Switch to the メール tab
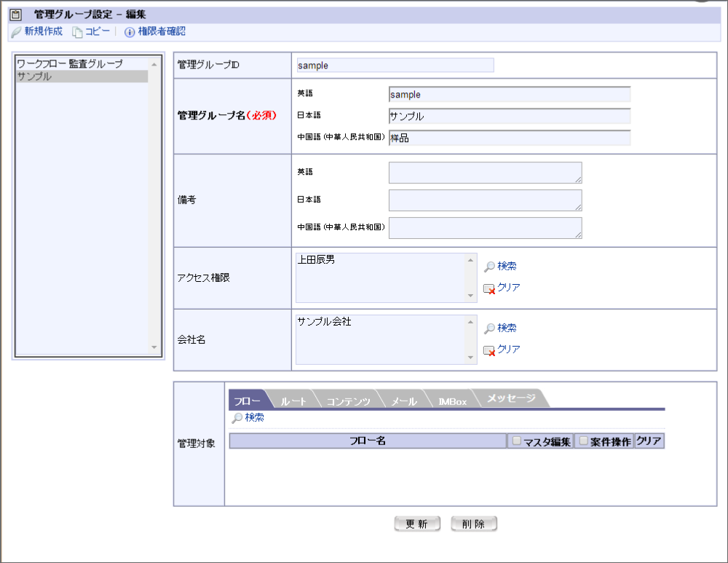728x563 pixels. [x=403, y=401]
